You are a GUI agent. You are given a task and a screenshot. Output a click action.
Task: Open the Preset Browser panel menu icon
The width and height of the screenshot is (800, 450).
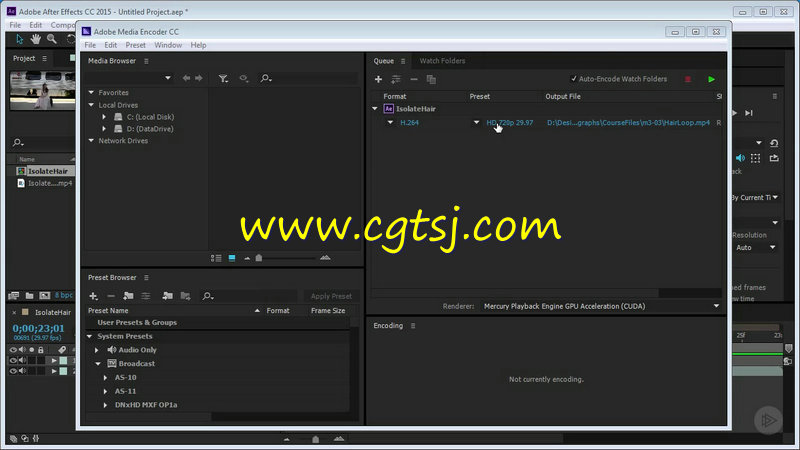[x=146, y=278]
